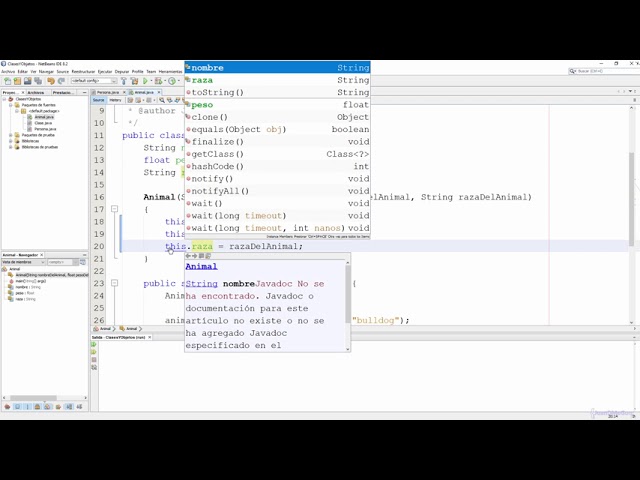
Task: Click the search magnifier icon in Buscar field
Action: click(x=573, y=71)
